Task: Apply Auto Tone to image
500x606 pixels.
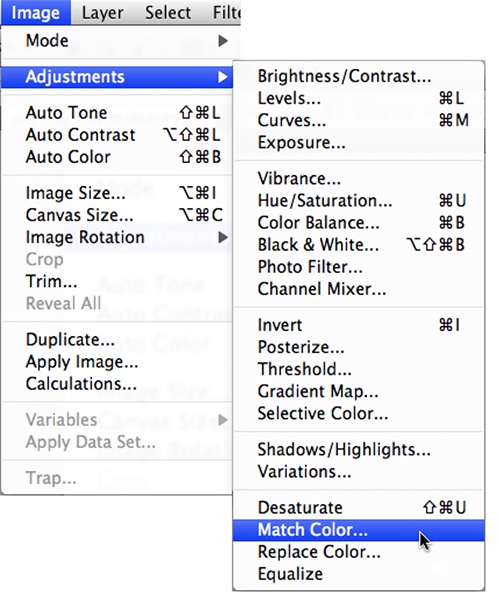Action: pyautogui.click(x=117, y=113)
